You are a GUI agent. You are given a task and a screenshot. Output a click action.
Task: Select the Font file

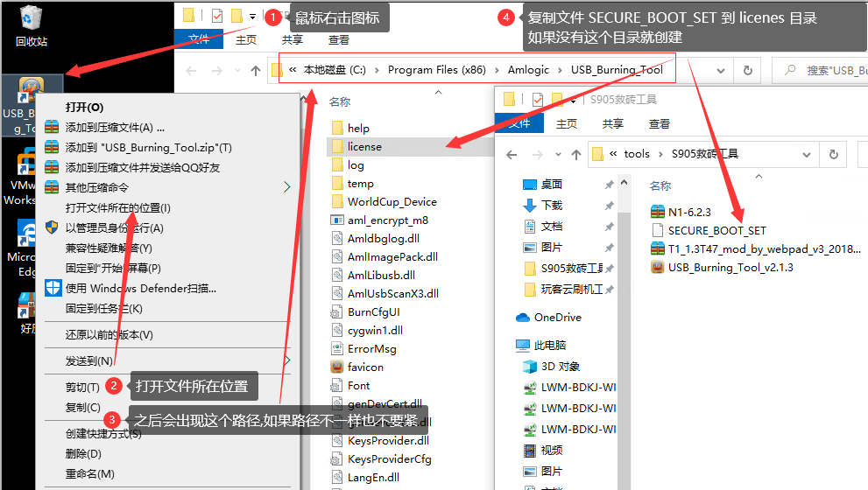350,386
